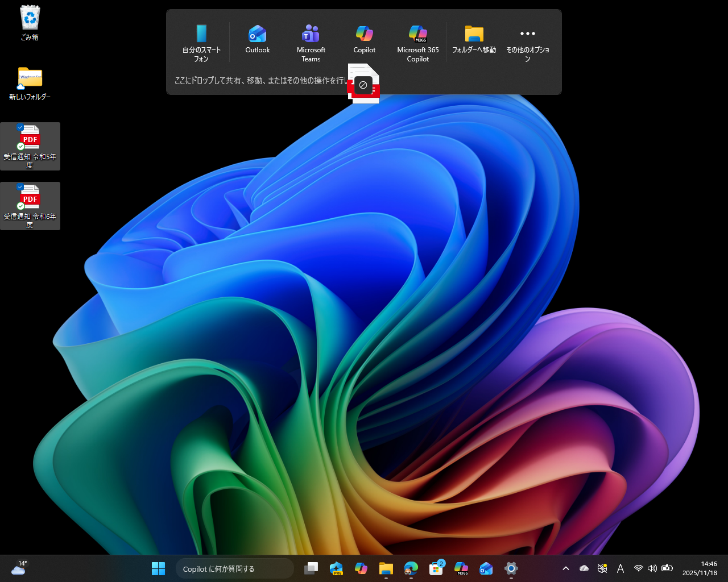Pick Copilot in the share tray

[365, 39]
